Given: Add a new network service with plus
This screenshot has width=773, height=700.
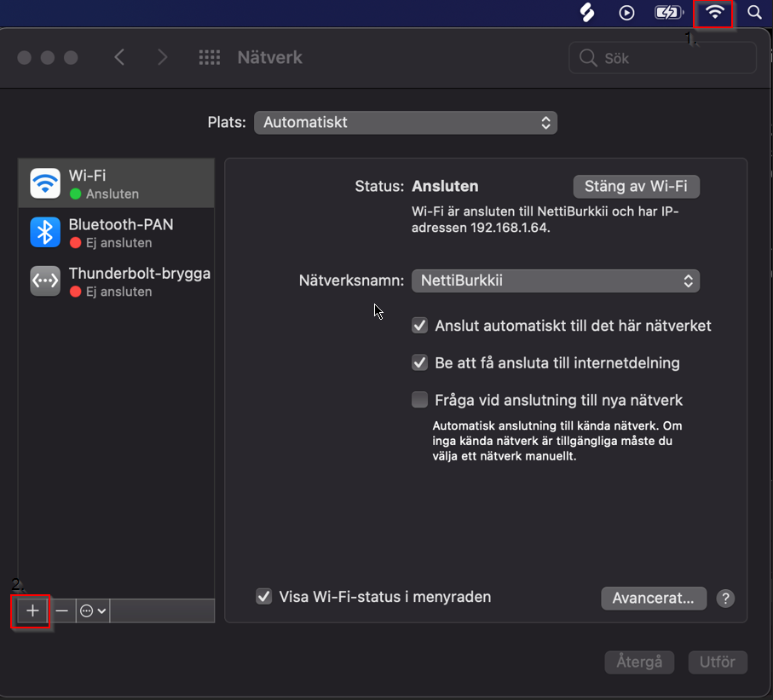Looking at the screenshot, I should pyautogui.click(x=32, y=610).
